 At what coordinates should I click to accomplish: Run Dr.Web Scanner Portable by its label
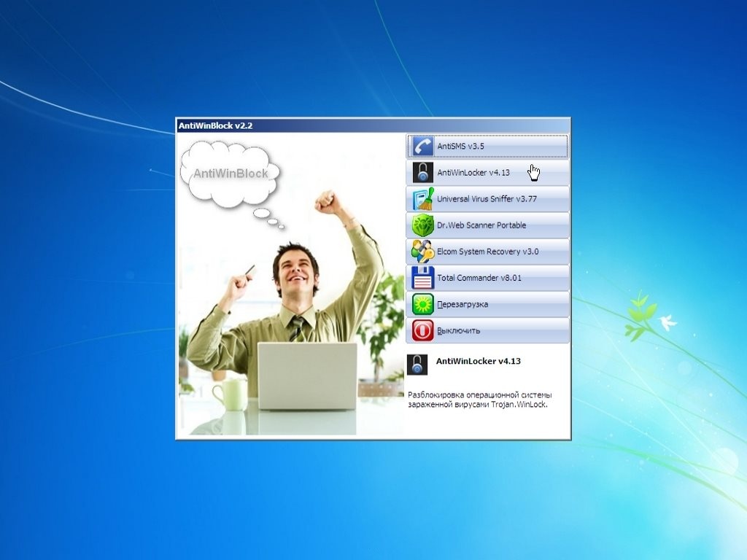[x=481, y=225]
